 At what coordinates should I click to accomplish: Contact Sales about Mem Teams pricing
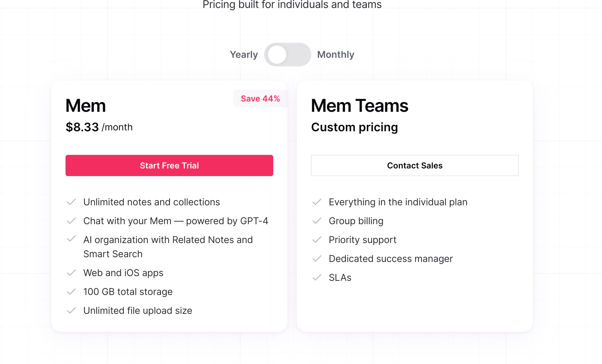(x=415, y=165)
